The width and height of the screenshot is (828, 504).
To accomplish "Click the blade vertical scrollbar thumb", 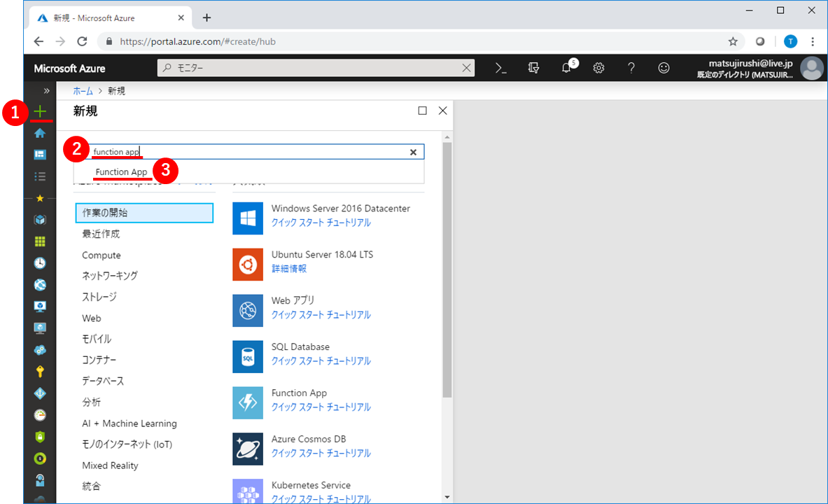I will click(447, 269).
